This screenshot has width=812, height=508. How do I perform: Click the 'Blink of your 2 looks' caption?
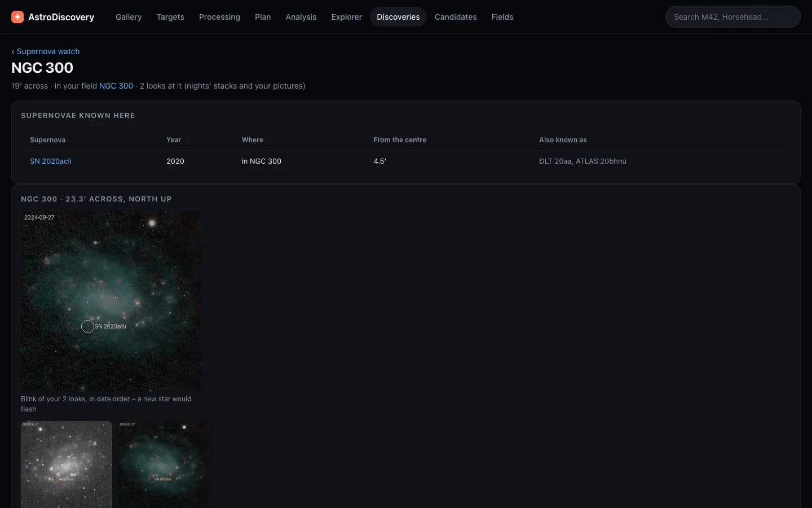(x=106, y=404)
